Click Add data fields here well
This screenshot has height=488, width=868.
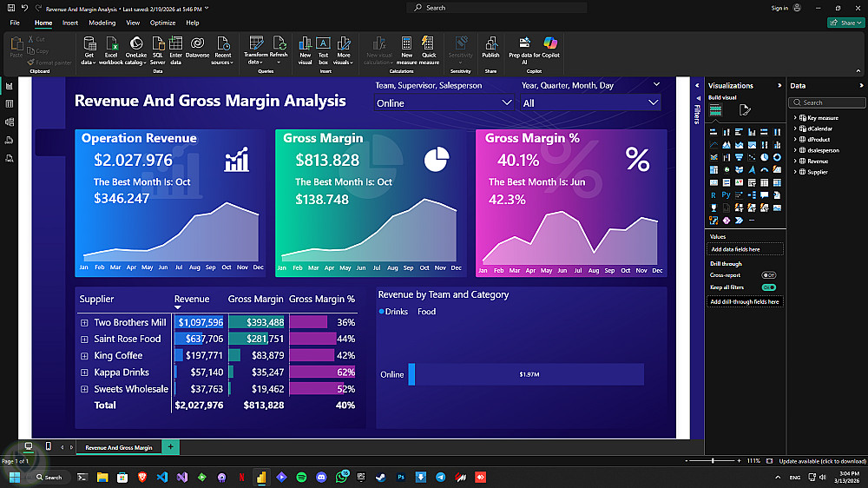(x=745, y=249)
